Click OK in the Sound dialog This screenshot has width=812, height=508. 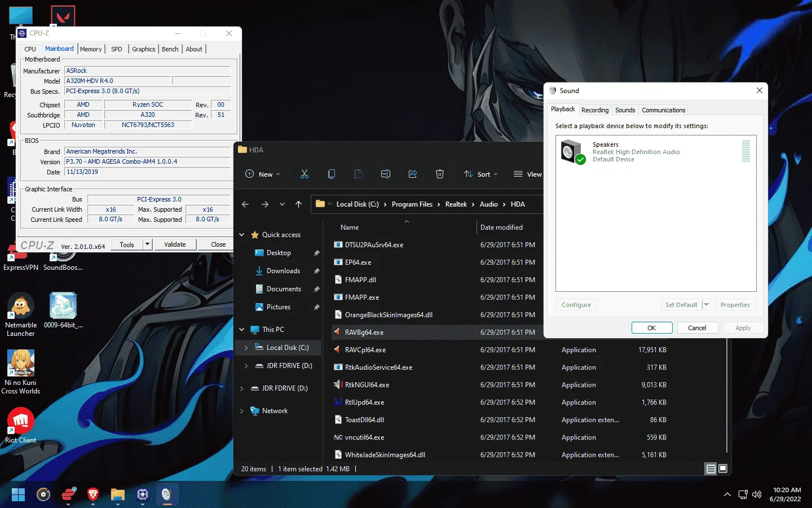point(652,328)
